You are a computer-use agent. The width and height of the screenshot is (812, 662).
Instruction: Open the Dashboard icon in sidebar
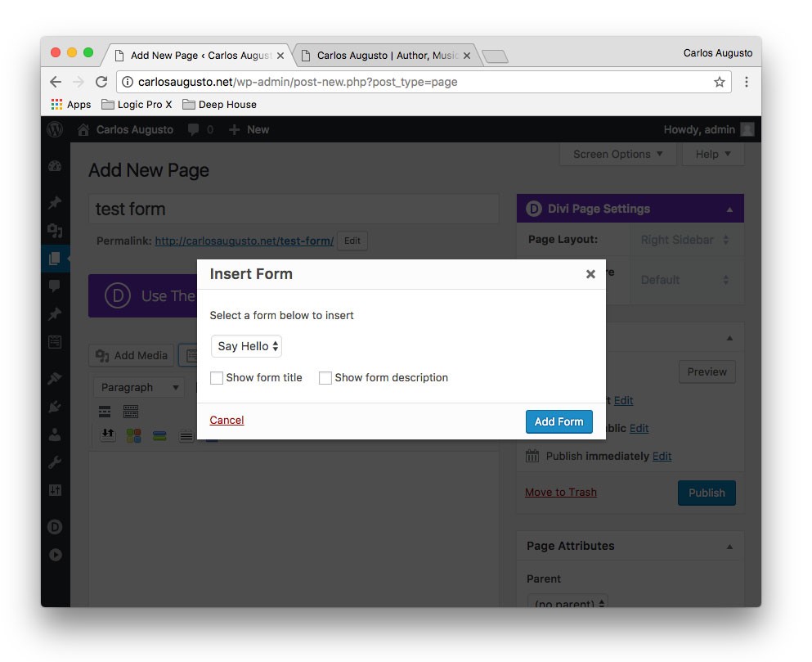coord(55,166)
